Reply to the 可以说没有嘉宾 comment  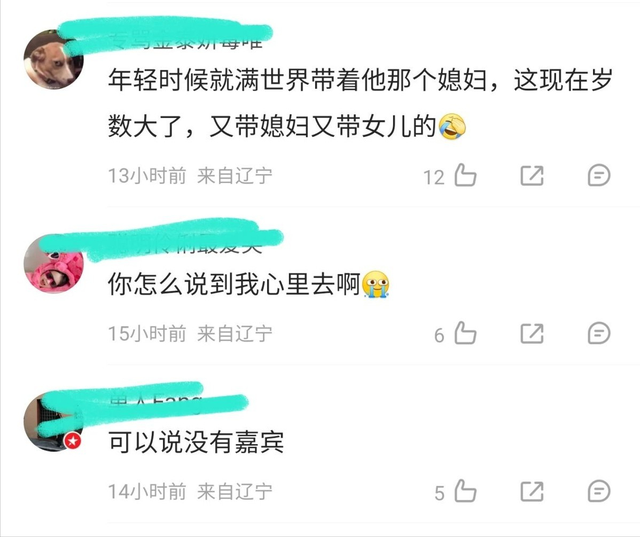click(599, 491)
